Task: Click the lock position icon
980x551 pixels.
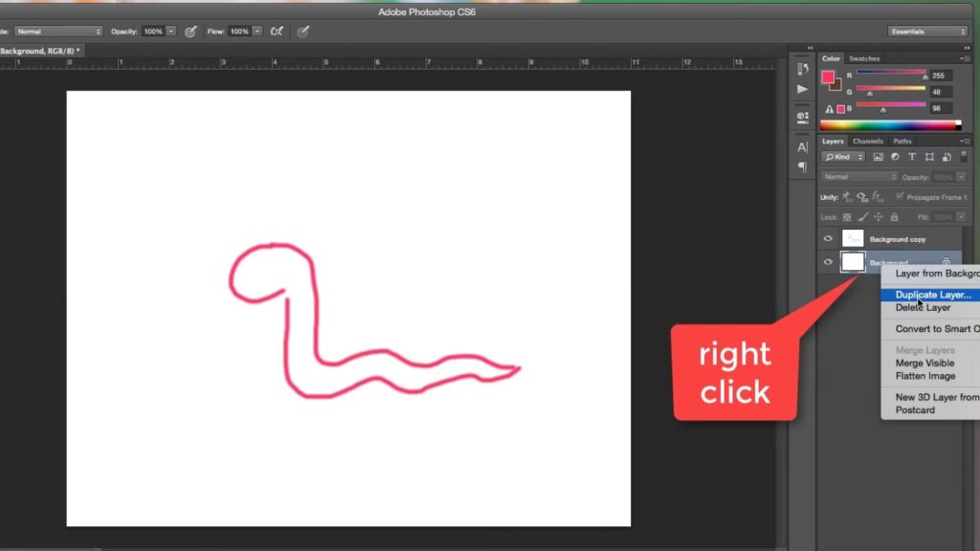Action: click(x=878, y=217)
